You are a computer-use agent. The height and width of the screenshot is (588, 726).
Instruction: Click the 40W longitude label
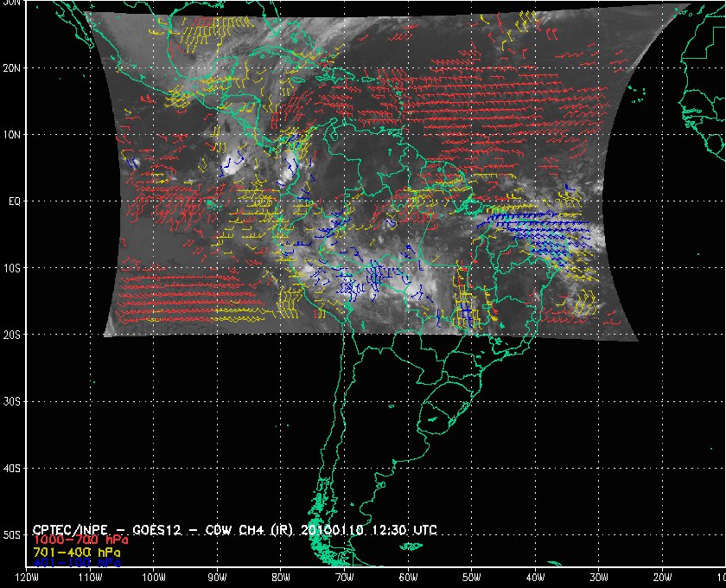[535, 578]
